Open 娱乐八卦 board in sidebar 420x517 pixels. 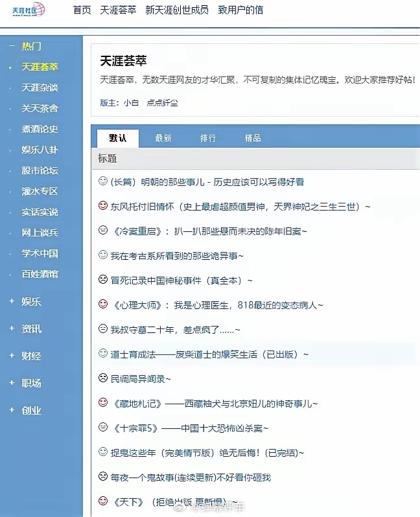coord(40,150)
